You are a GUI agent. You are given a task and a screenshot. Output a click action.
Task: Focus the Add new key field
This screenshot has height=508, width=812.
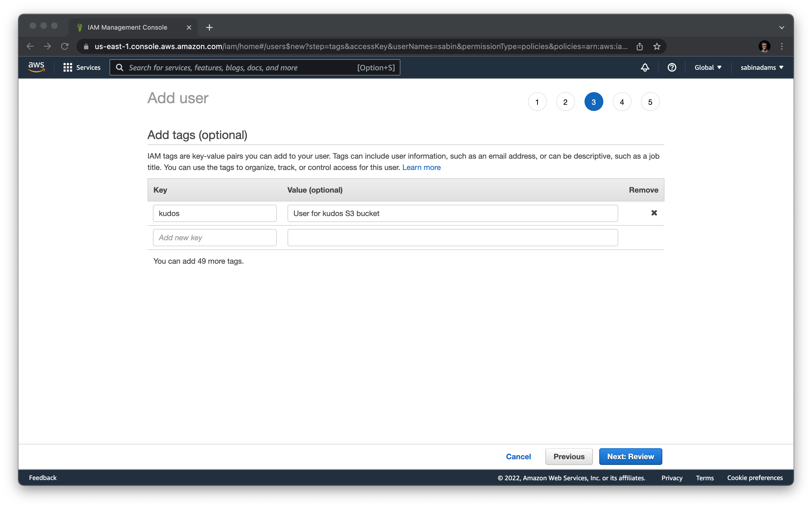point(215,238)
